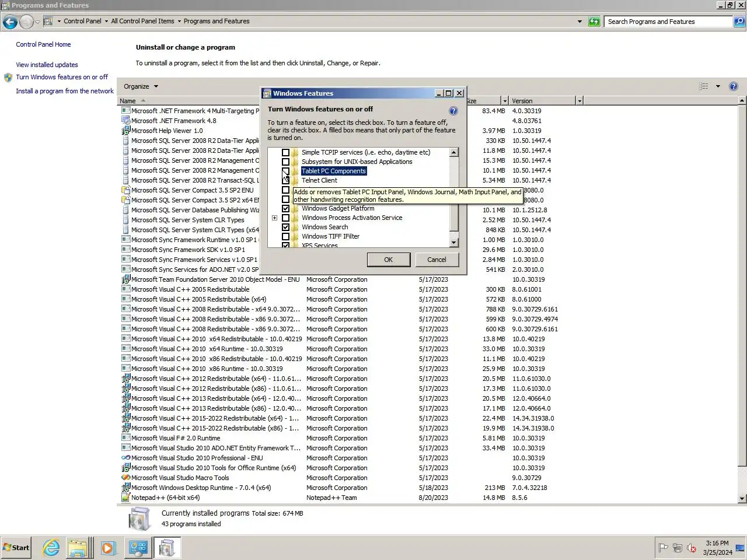747x560 pixels.
Task: Click Cancel in Windows Features dialog
Action: click(437, 260)
